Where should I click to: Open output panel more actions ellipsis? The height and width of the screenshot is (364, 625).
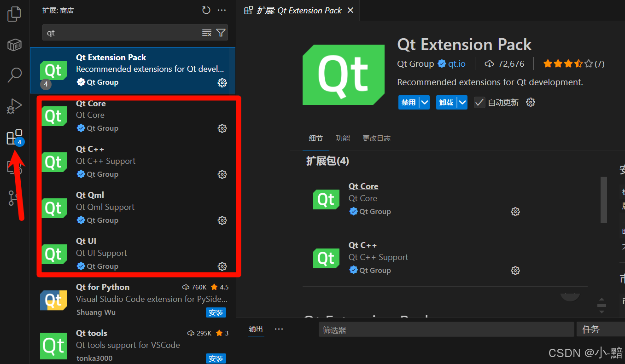point(279,329)
